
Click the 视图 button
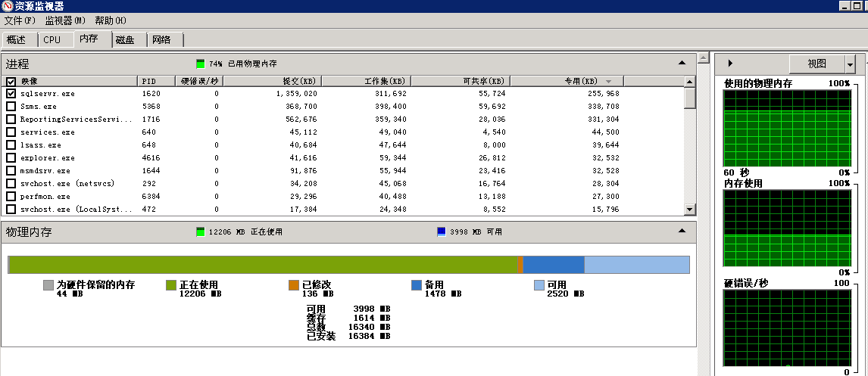point(816,64)
